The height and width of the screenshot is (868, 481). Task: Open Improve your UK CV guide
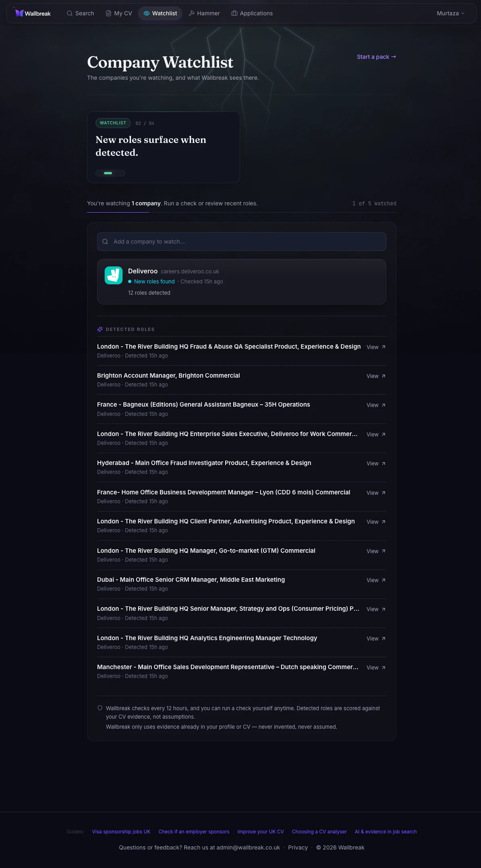[261, 831]
